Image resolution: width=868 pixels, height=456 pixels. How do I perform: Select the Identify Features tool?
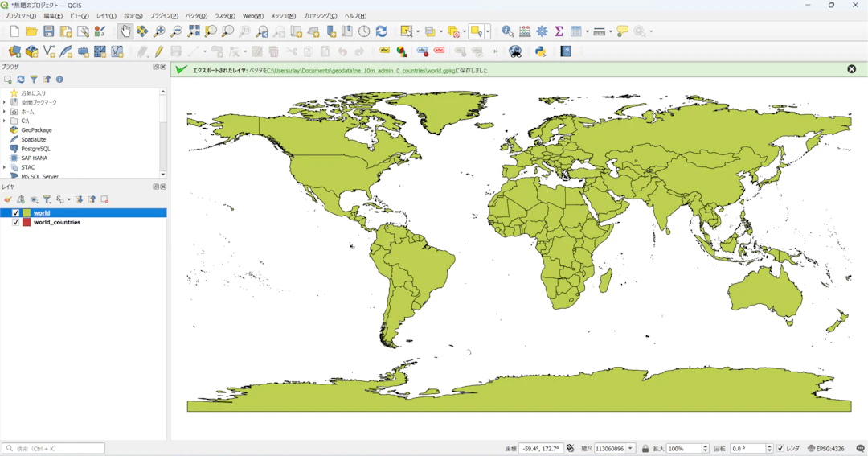(507, 31)
